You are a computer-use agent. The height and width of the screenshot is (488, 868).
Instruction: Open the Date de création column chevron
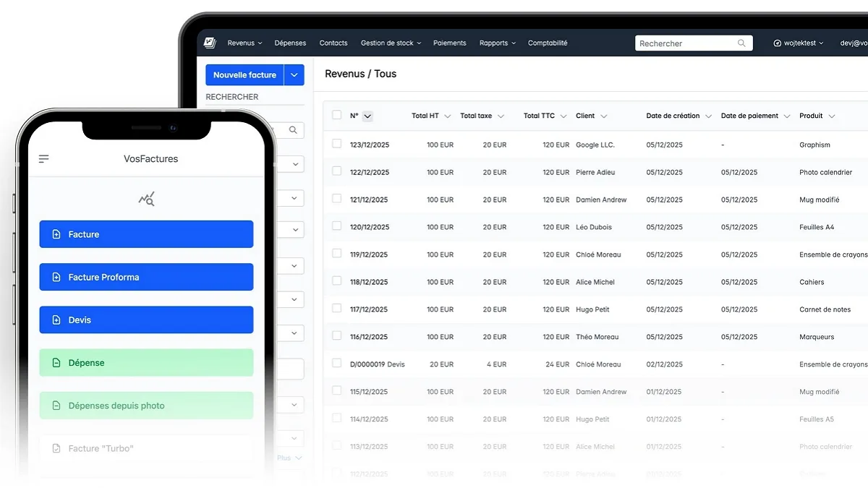(708, 116)
